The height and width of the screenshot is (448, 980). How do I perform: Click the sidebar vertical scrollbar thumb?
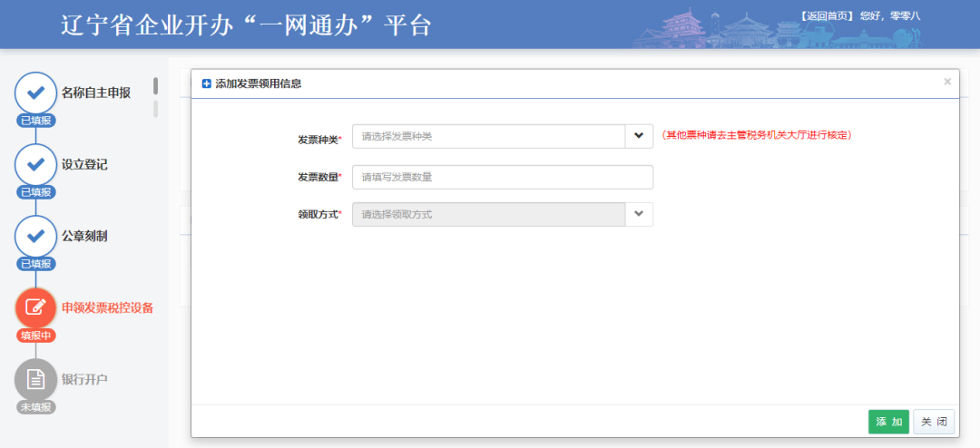point(156,86)
